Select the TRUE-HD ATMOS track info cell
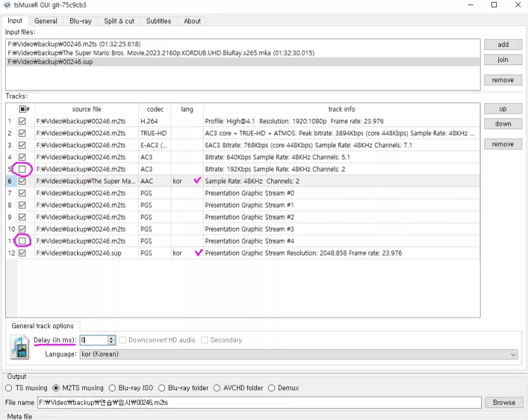528x420 pixels. point(341,133)
